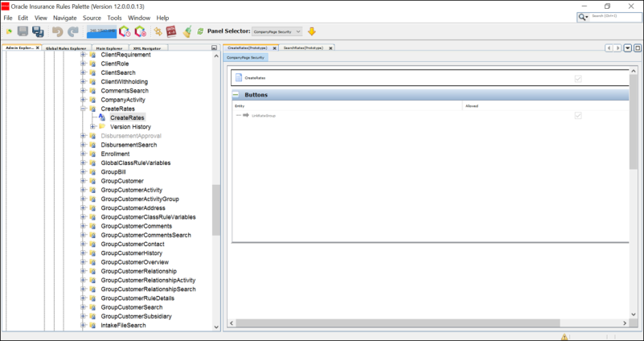Collapse the Buttons section minus toggle

coord(236,95)
